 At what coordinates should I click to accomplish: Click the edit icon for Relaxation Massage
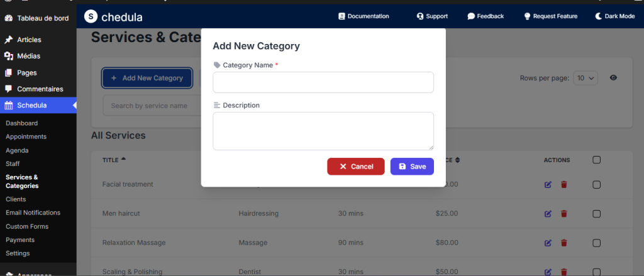pos(548,243)
